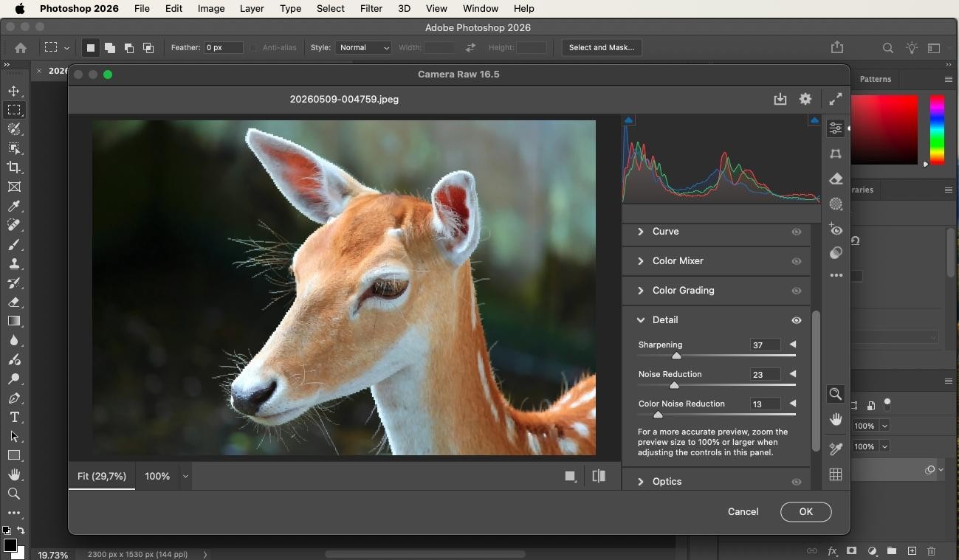Select Camera Raw Healing eraser icon
Viewport: 959px width, 560px height.
coord(836,179)
